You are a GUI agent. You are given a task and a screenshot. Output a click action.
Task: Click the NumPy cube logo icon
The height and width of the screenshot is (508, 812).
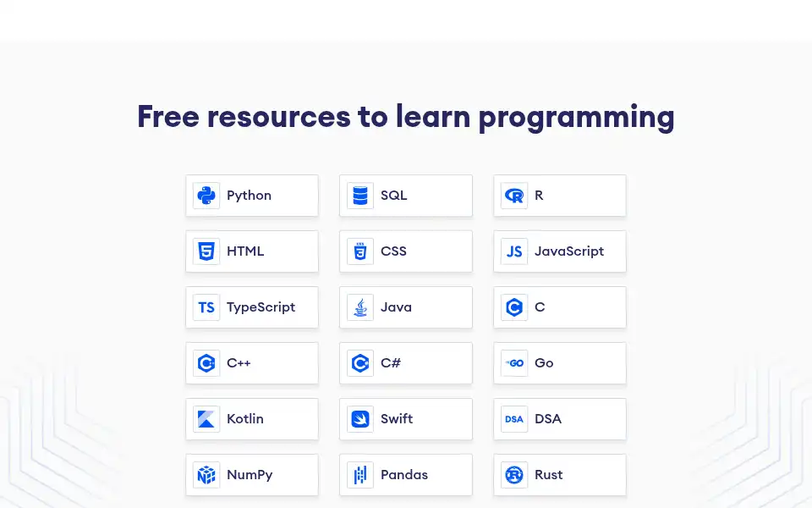pyautogui.click(x=206, y=475)
